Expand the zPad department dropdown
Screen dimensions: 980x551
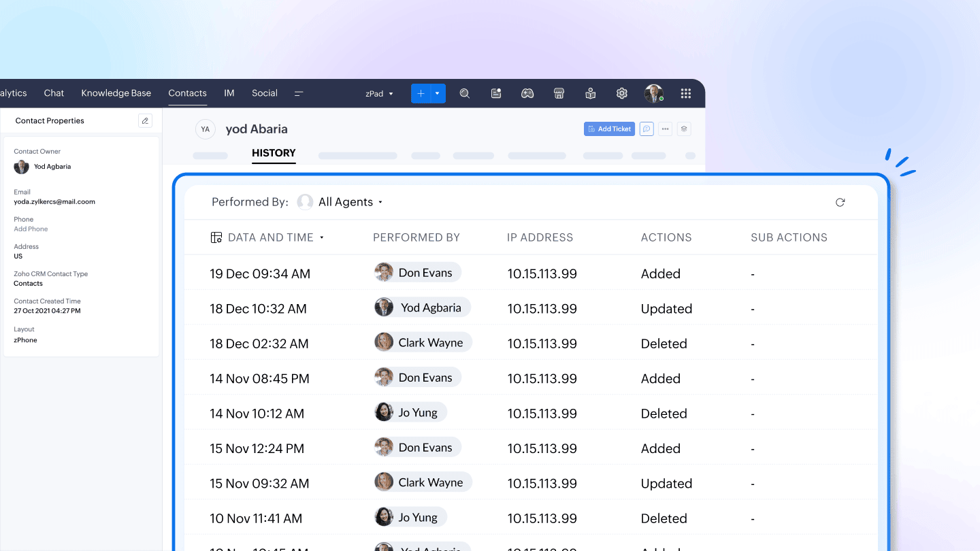(379, 94)
